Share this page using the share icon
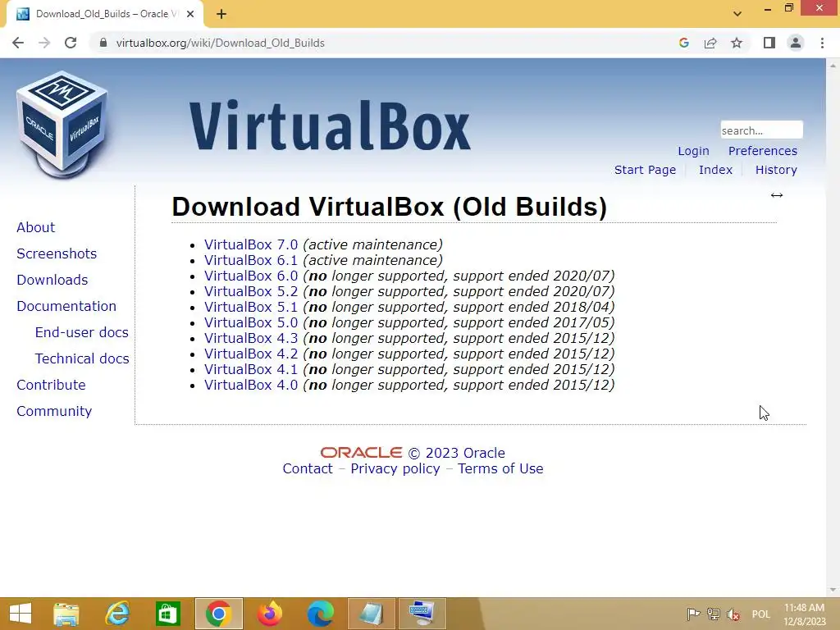Viewport: 840px width, 630px height. point(710,43)
